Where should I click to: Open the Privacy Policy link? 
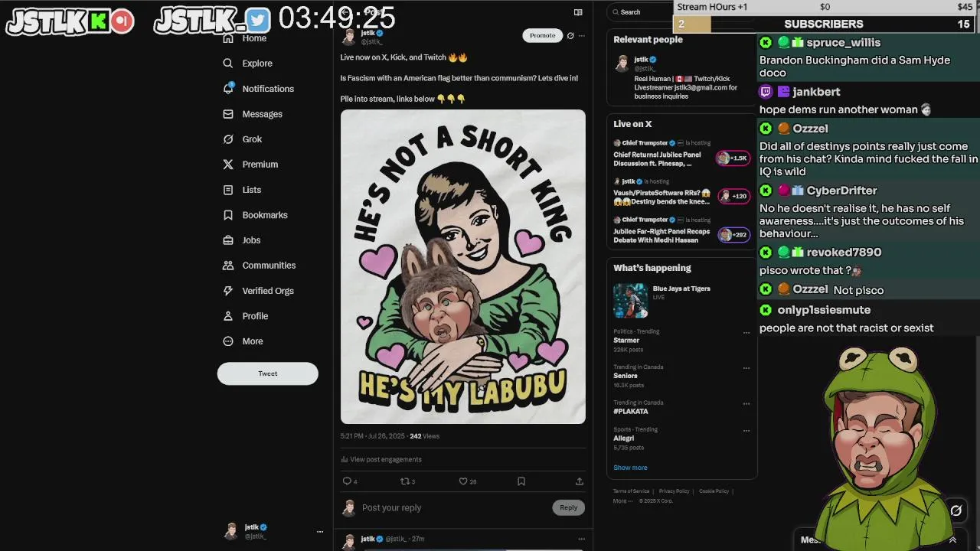[x=674, y=491]
